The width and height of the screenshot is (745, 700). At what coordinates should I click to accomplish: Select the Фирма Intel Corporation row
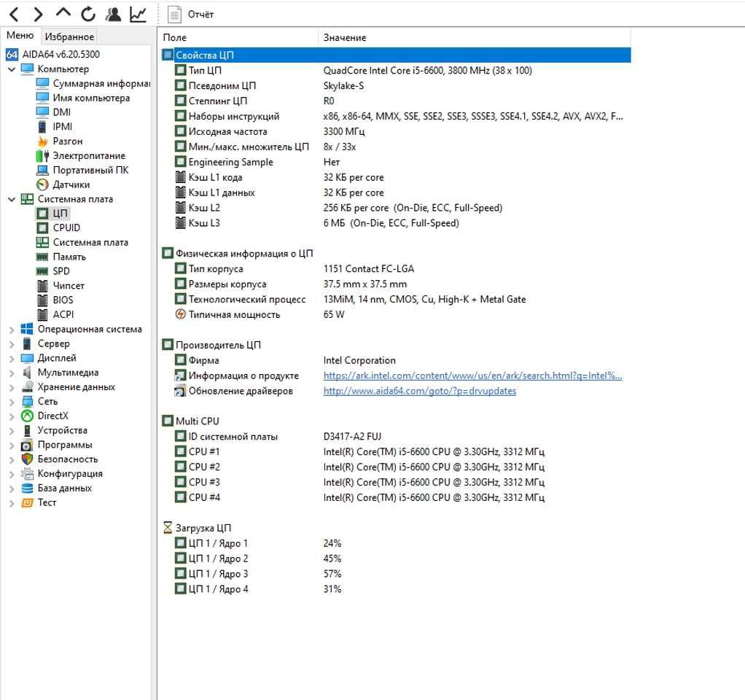[397, 360]
